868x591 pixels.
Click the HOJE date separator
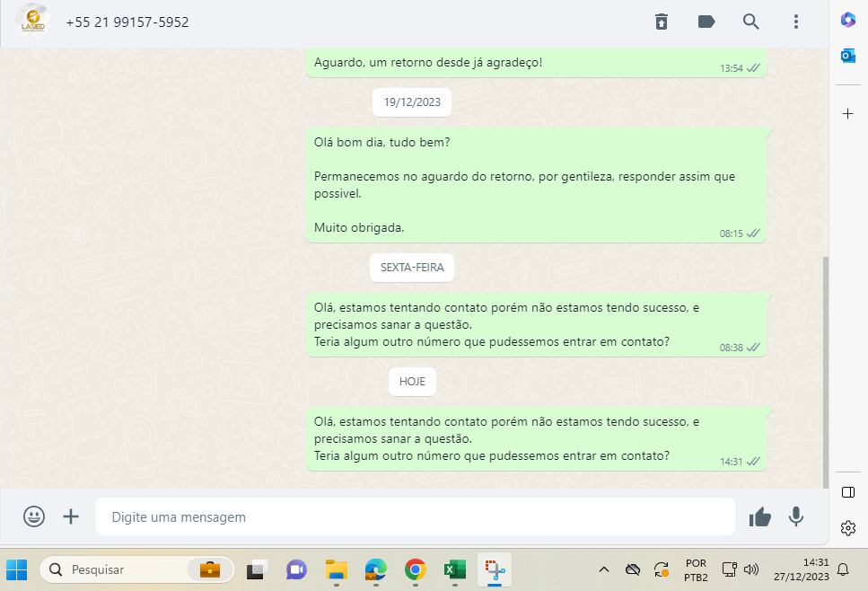click(412, 382)
